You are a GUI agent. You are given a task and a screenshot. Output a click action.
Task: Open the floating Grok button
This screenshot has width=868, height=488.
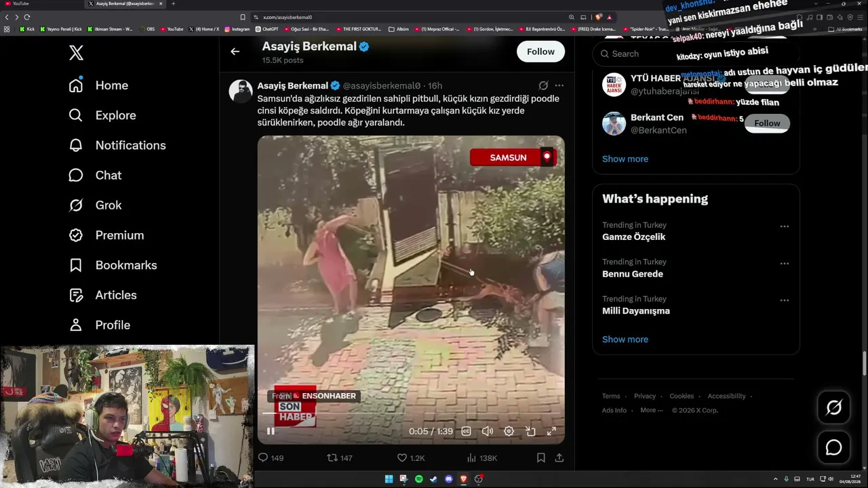point(833,407)
